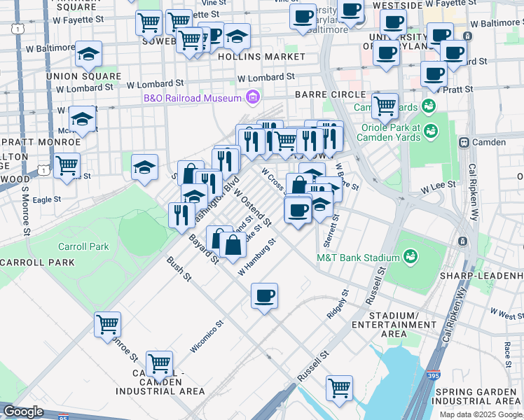Click the B&O Railroad Museum label
This screenshot has width=524, height=420.
[x=193, y=98]
